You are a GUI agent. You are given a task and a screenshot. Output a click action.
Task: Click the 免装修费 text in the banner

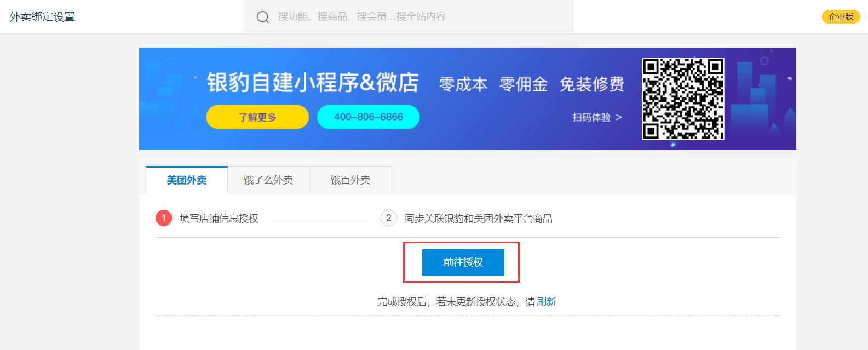click(x=592, y=85)
